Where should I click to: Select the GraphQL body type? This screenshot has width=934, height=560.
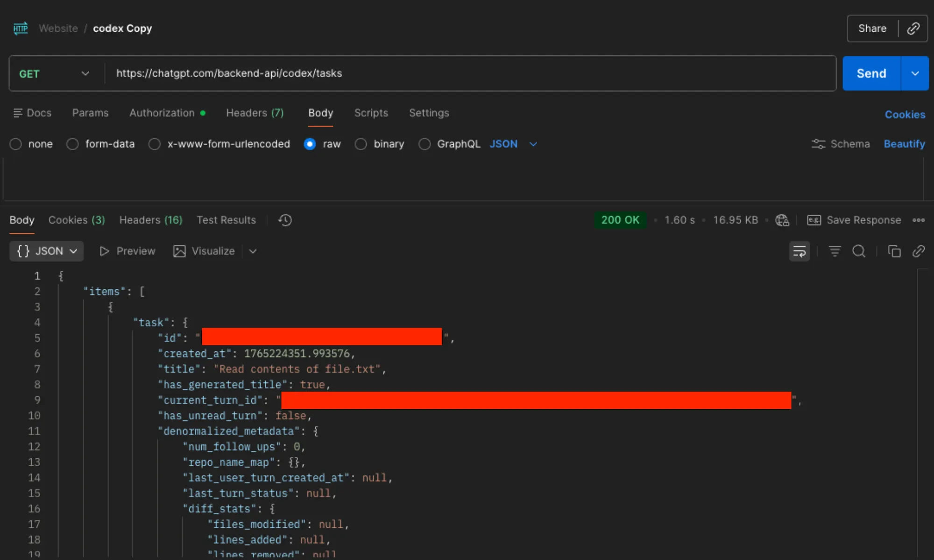click(425, 144)
